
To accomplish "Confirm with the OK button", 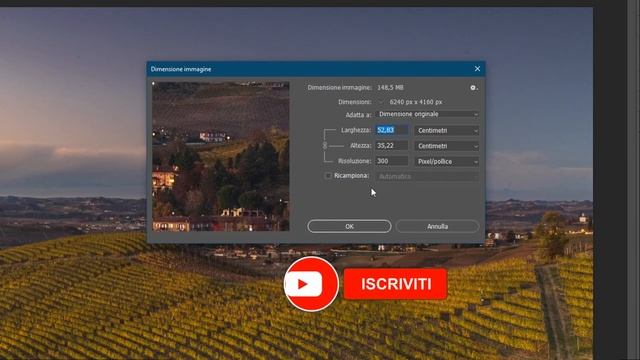I will tap(349, 227).
